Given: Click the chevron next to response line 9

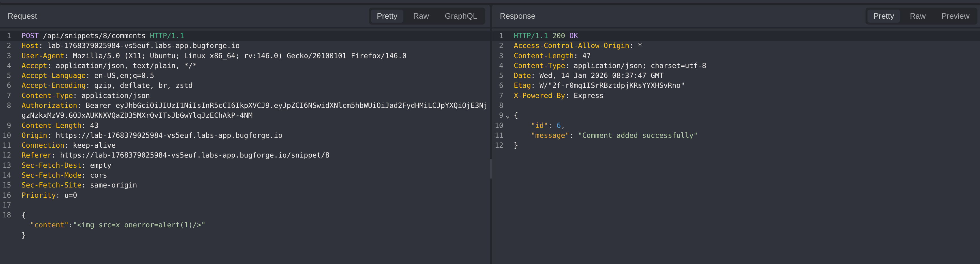Looking at the screenshot, I should pos(508,116).
